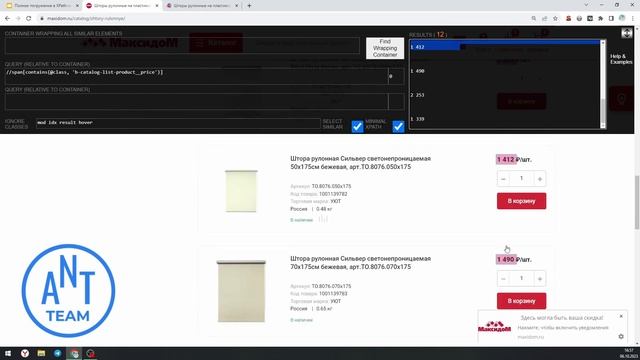Open the grey round extension icon
This screenshot has width=640, height=360.
click(x=579, y=18)
